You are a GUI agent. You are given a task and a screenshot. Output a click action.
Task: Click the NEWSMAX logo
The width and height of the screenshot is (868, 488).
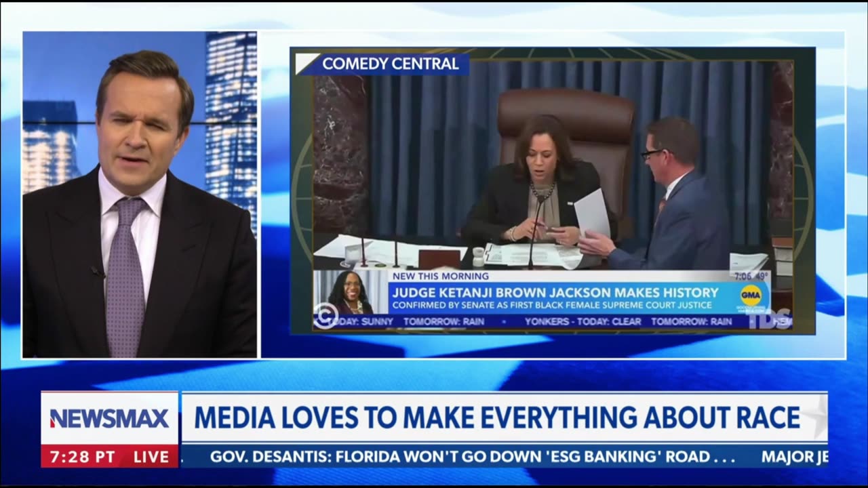click(109, 418)
